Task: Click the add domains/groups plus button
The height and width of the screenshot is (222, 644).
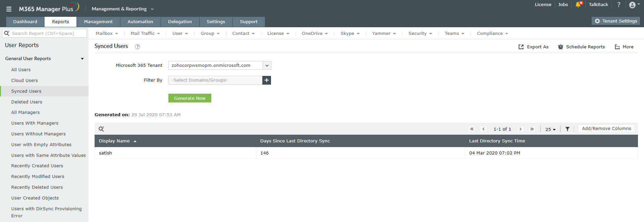Action: [267, 80]
